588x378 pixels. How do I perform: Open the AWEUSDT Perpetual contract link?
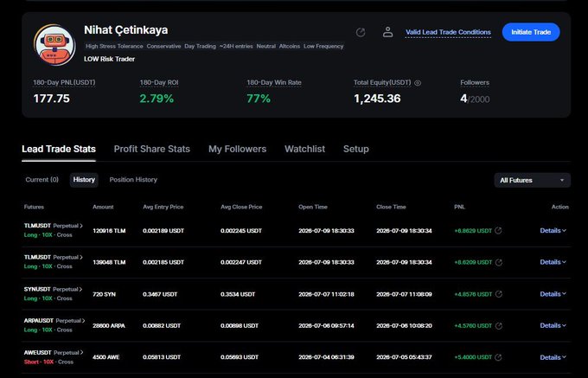[x=54, y=353]
